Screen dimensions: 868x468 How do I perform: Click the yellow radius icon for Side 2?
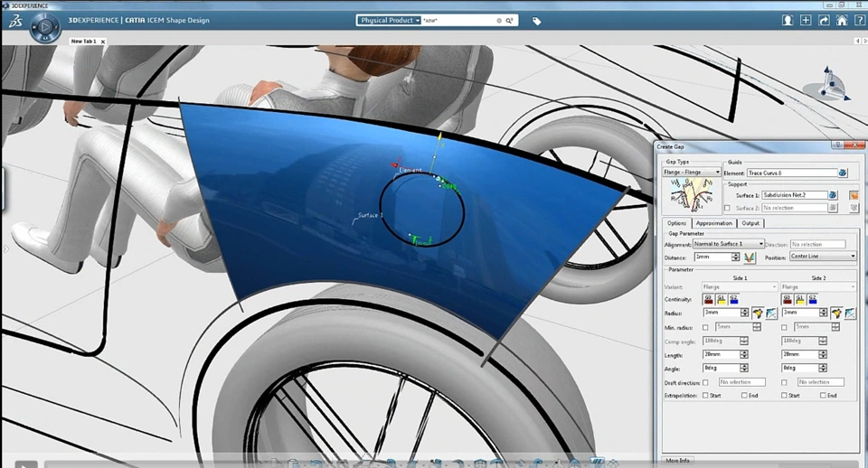(x=836, y=314)
